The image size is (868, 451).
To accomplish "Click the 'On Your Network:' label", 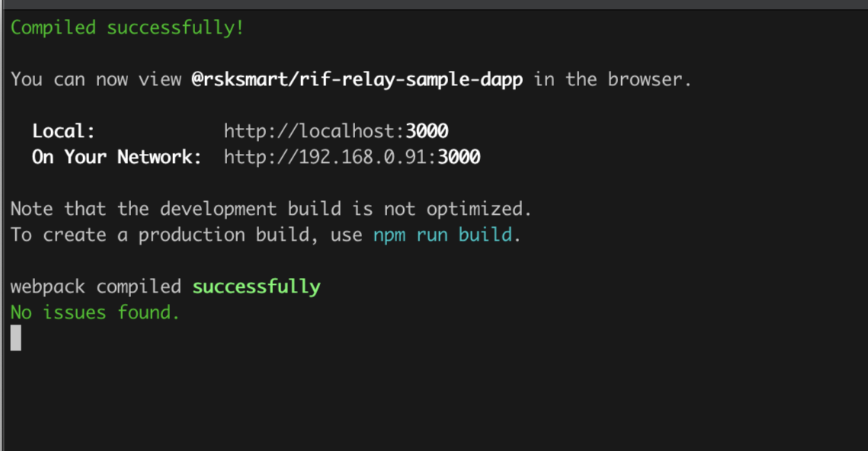I will (x=117, y=157).
